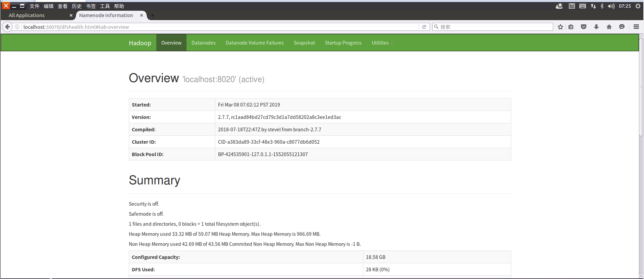Select the Namenode information tab
The image size is (644, 279).
tap(111, 15)
